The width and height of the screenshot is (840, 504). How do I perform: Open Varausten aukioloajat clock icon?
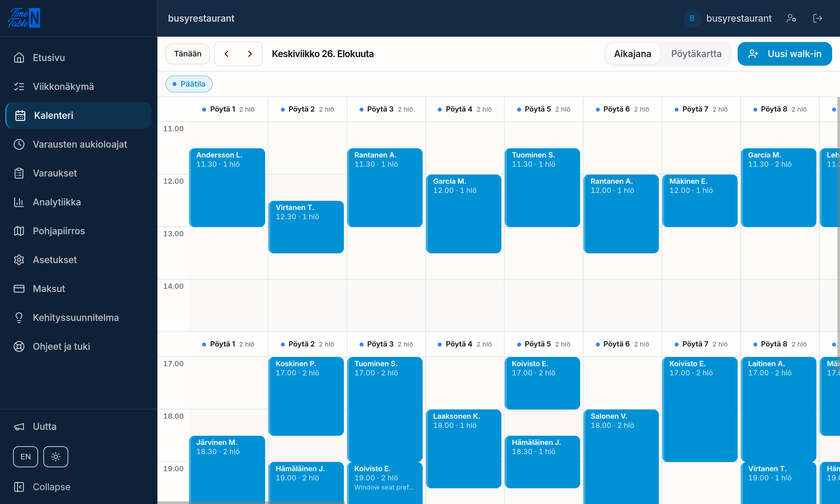pyautogui.click(x=19, y=144)
